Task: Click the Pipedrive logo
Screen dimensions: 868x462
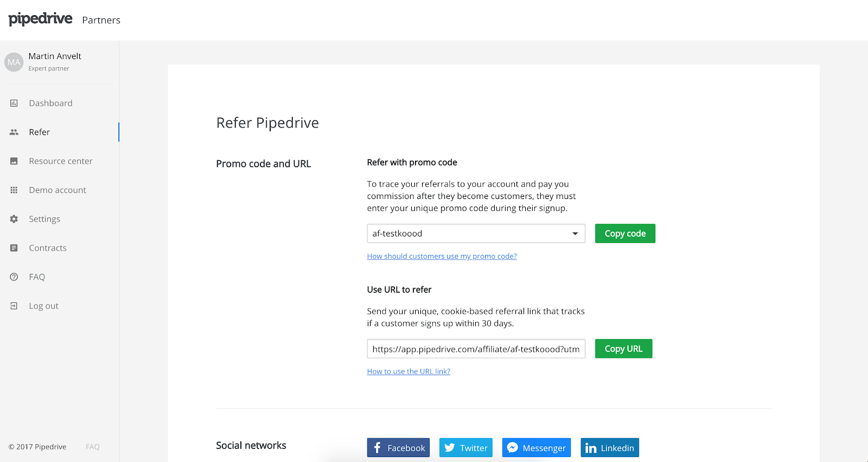Action: 41,19
